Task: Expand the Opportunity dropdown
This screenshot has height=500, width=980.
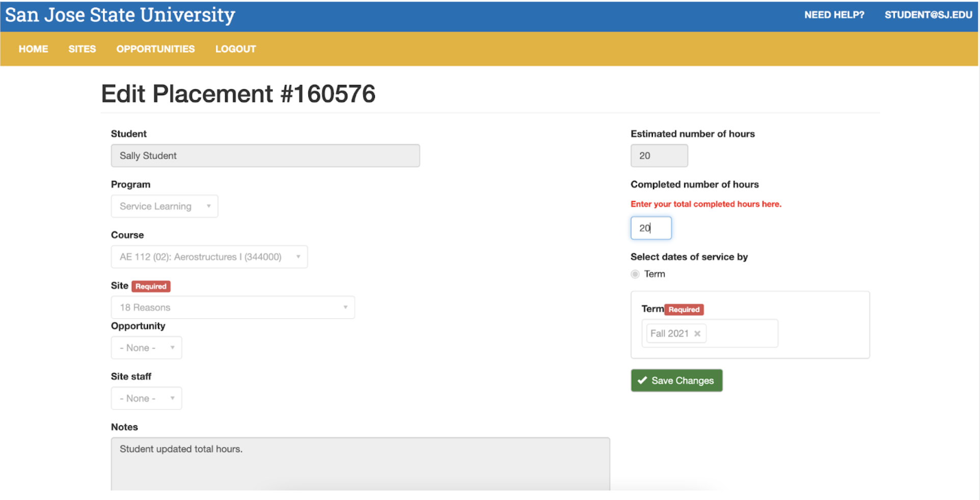Action: 146,348
